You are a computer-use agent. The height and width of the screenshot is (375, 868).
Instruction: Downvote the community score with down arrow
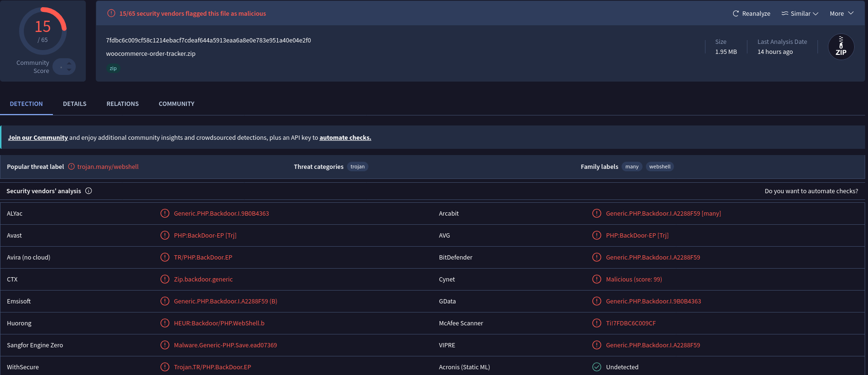coord(69,70)
